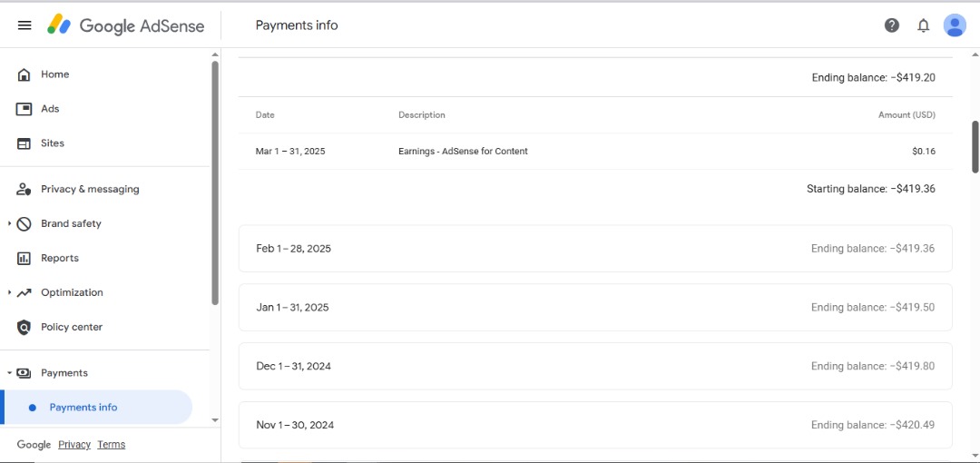Click the Home house icon
980x463 pixels.
click(x=24, y=74)
